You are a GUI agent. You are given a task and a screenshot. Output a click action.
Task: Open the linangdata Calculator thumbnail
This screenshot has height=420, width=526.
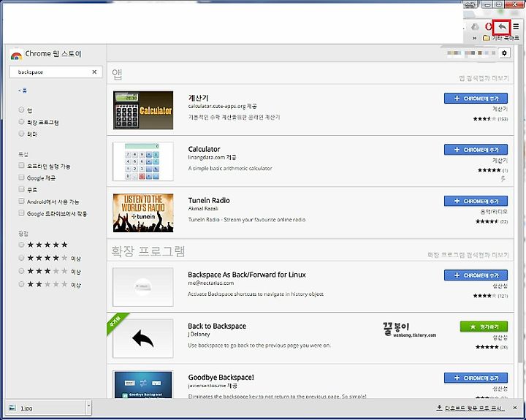click(143, 161)
